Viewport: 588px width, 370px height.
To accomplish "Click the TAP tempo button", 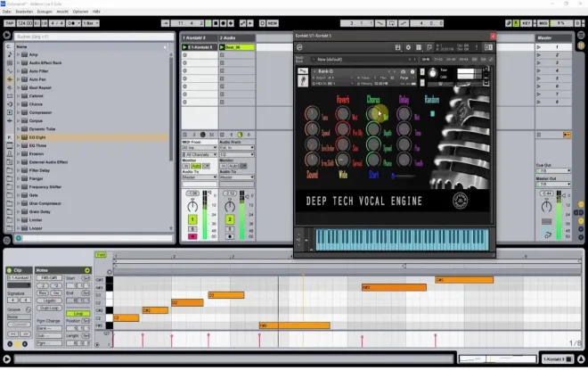I will coord(10,23).
